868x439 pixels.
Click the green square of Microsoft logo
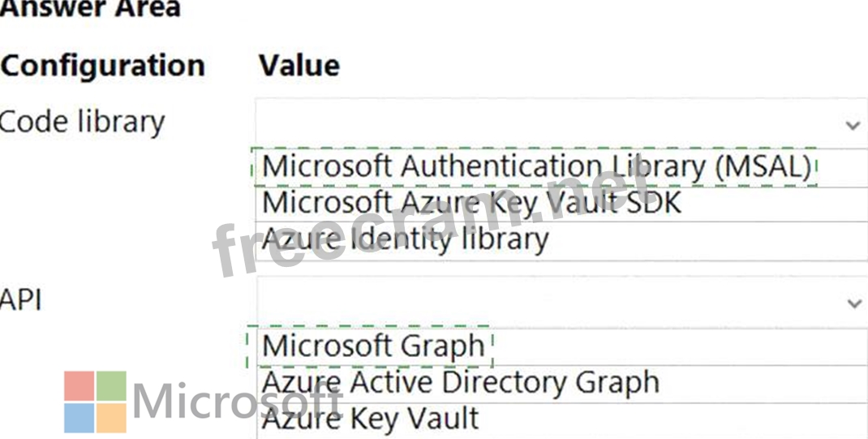click(111, 385)
